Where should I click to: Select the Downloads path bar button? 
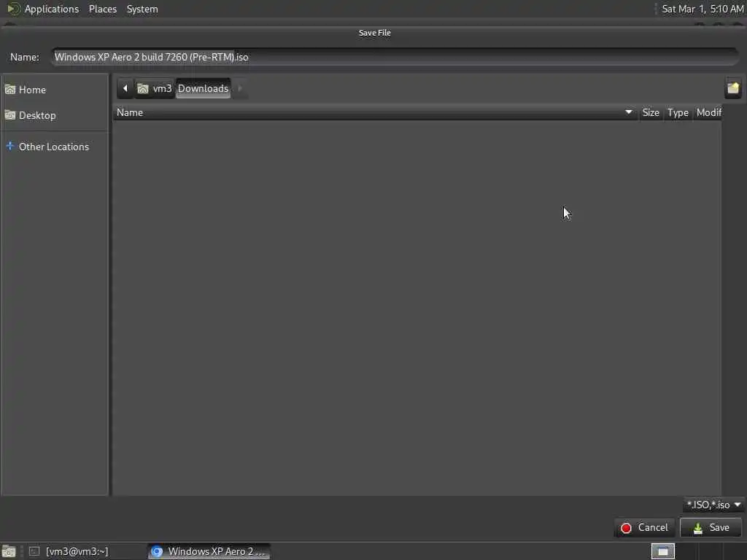click(x=204, y=88)
